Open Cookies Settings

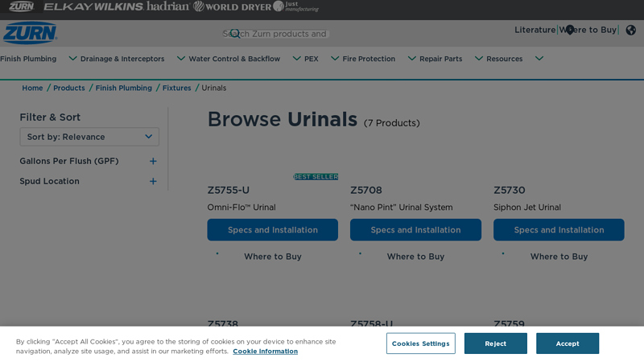(420, 343)
